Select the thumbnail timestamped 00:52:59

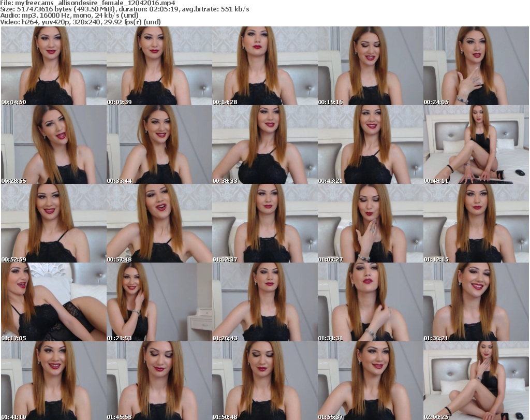click(54, 224)
